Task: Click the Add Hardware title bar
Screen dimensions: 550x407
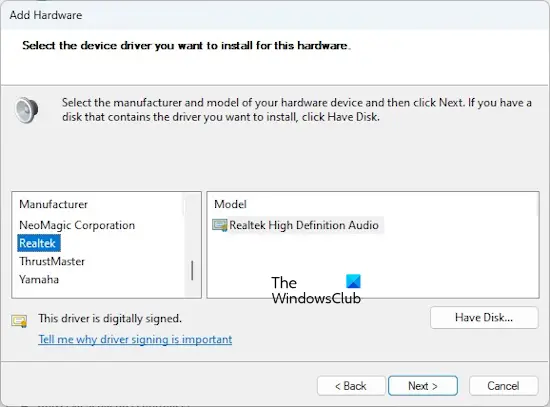Action: (x=275, y=15)
